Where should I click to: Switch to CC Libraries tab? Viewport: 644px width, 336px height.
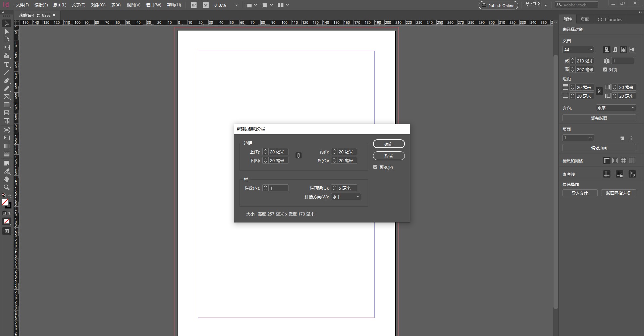609,19
